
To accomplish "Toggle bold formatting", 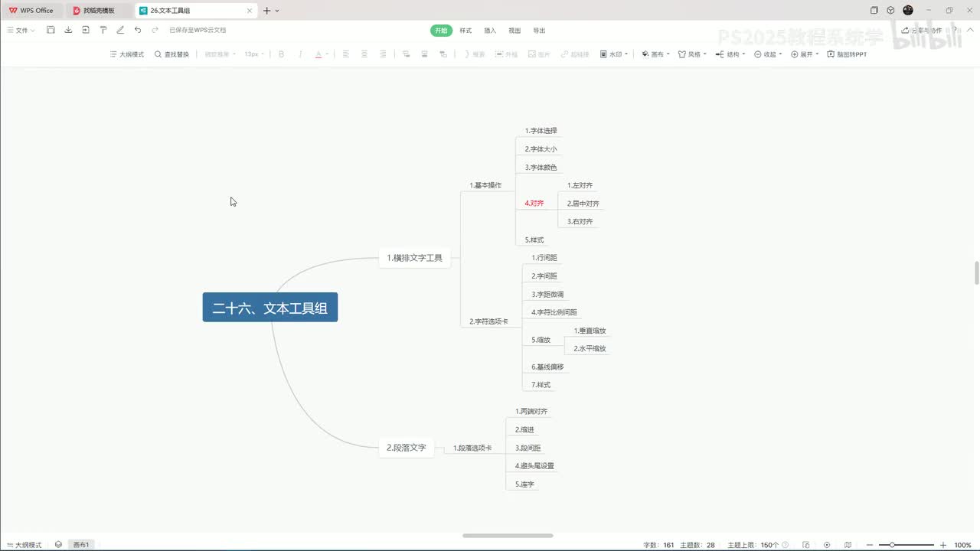I will [281, 54].
